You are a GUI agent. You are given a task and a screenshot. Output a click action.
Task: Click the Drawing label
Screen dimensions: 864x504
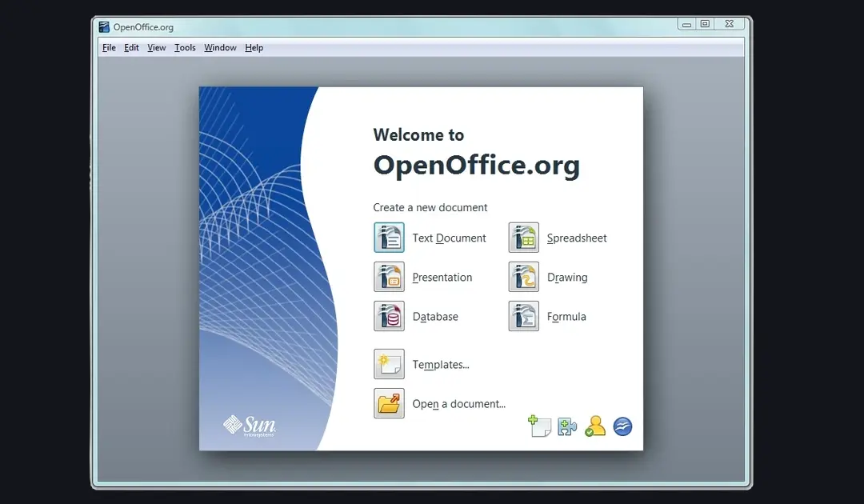[x=567, y=277]
